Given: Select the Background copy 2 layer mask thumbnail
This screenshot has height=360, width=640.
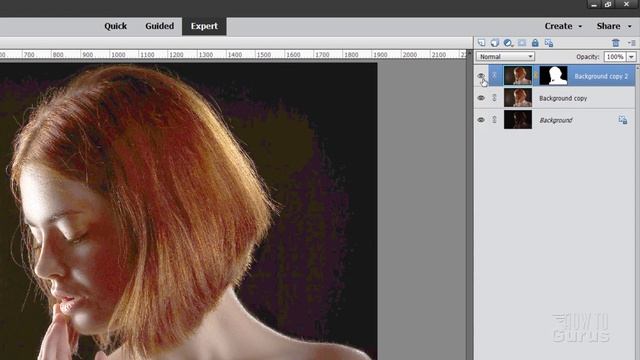Looking at the screenshot, I should [553, 76].
